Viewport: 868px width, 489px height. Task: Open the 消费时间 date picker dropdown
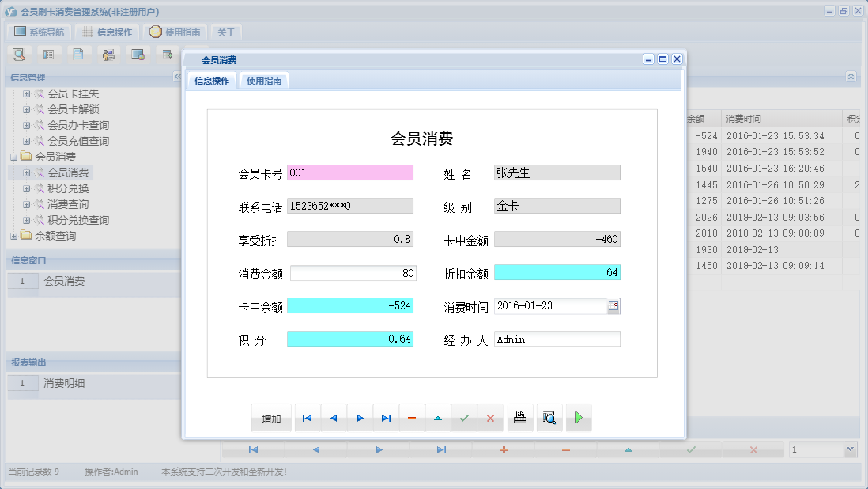pyautogui.click(x=615, y=305)
